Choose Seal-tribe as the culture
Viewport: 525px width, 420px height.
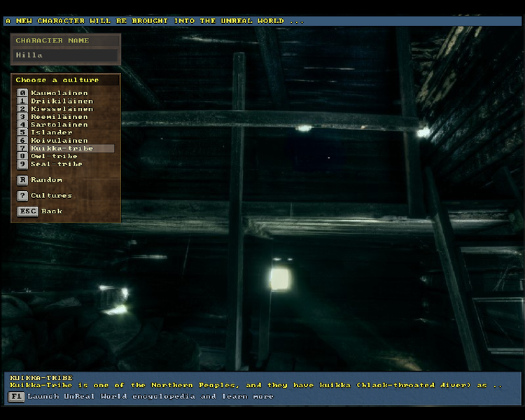pyautogui.click(x=56, y=164)
